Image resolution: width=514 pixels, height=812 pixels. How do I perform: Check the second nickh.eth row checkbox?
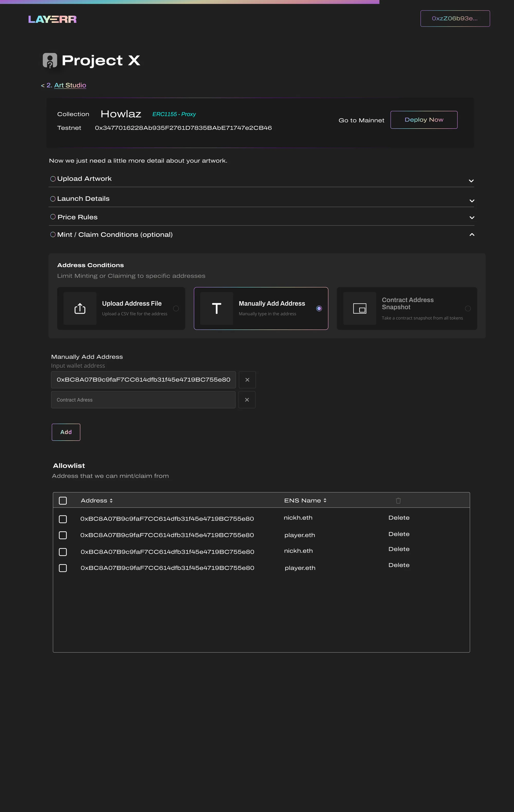(x=63, y=552)
